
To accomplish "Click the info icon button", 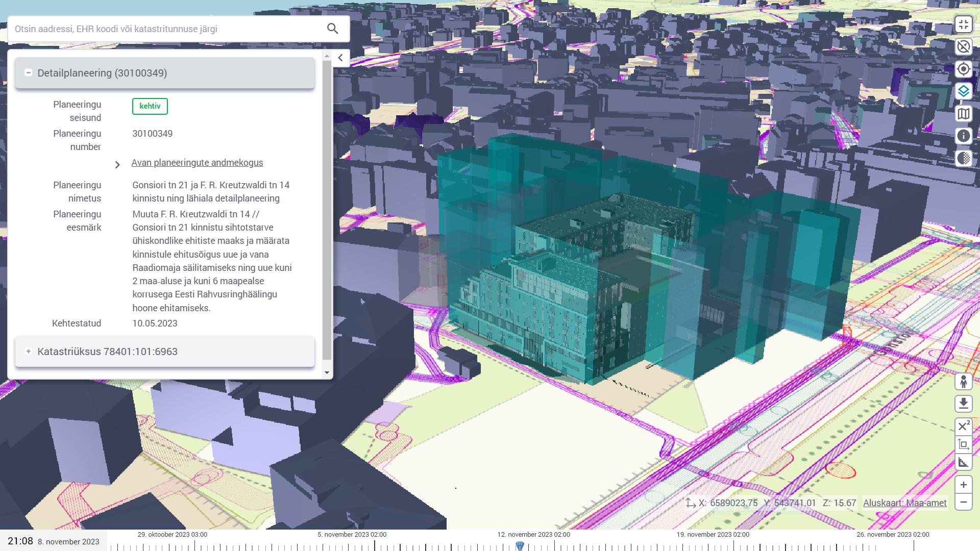I will point(963,136).
